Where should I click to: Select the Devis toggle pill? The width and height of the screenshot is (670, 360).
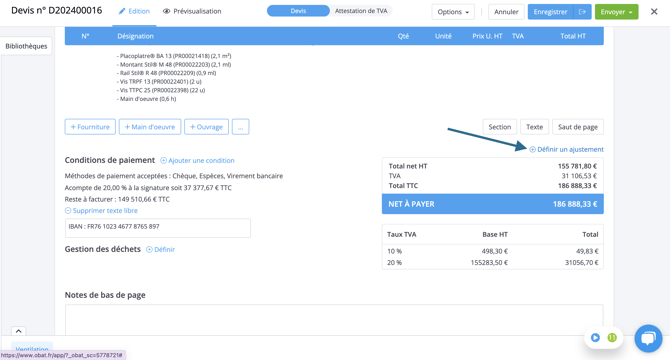298,11
